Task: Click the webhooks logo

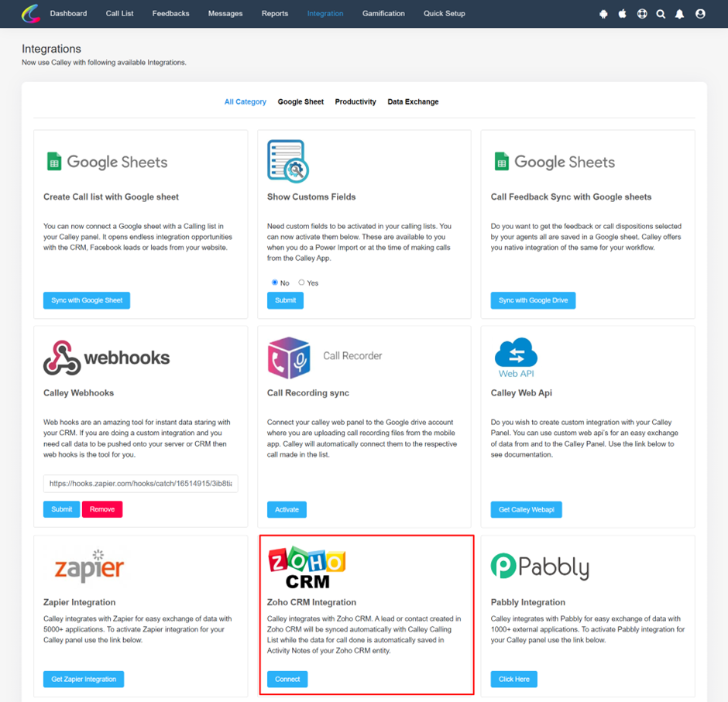Action: [x=106, y=358]
